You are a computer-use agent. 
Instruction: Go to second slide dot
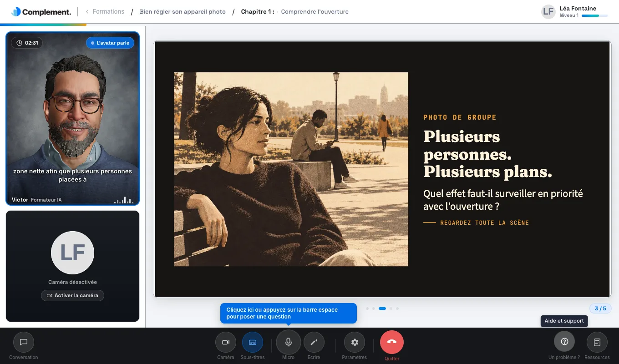pos(374,308)
